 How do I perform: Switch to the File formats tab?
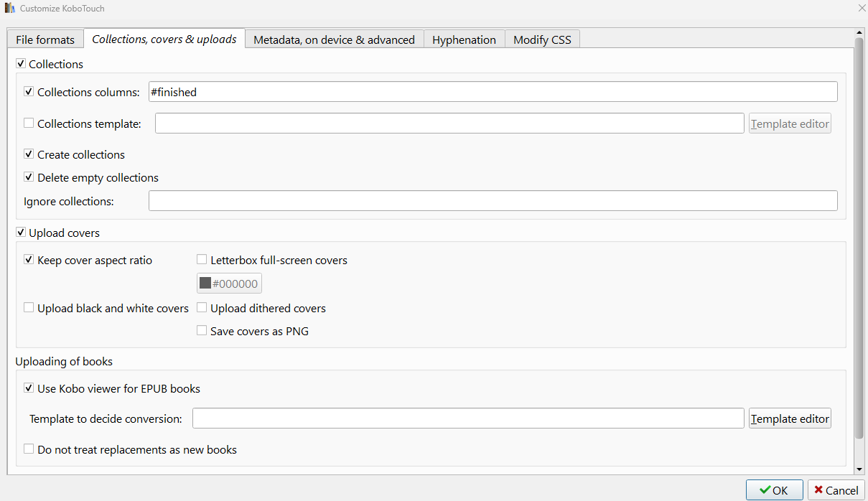click(45, 39)
